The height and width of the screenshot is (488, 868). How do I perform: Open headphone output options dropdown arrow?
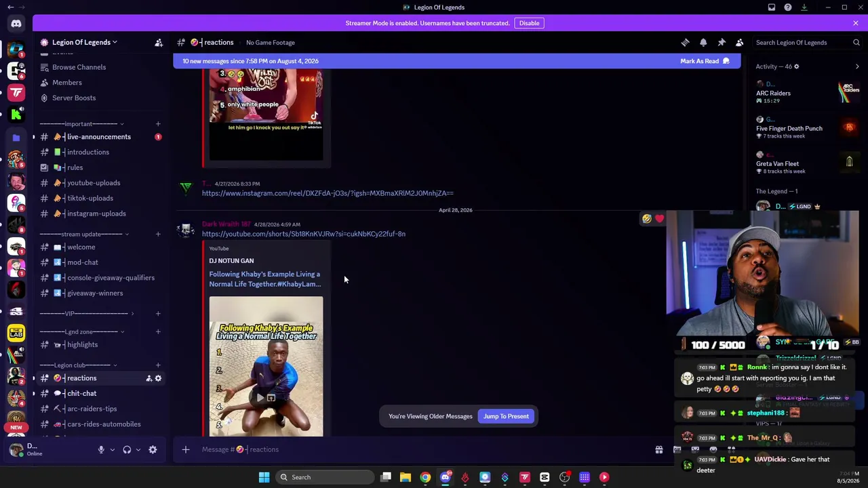coord(138,449)
